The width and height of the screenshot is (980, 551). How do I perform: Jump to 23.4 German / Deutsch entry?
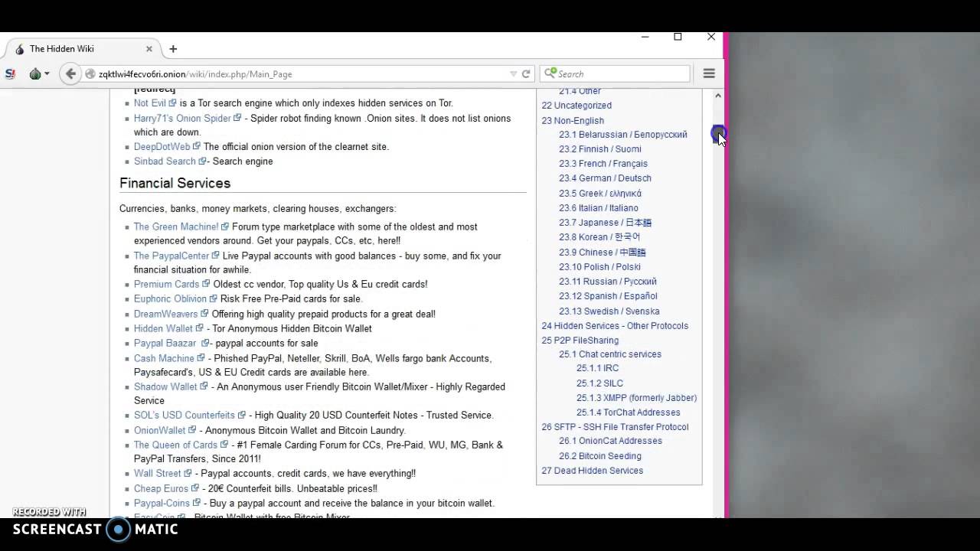click(605, 178)
